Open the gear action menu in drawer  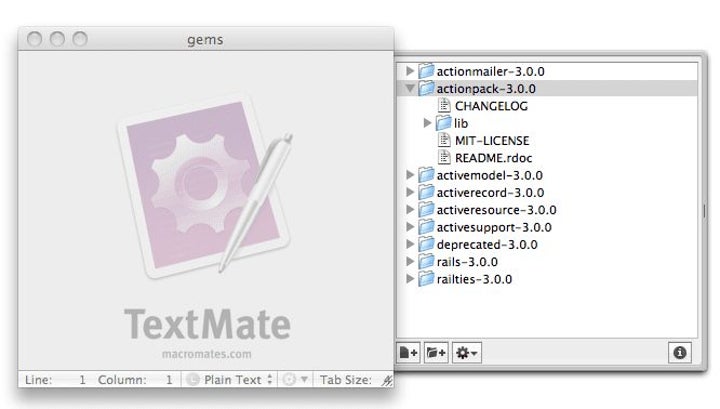467,352
